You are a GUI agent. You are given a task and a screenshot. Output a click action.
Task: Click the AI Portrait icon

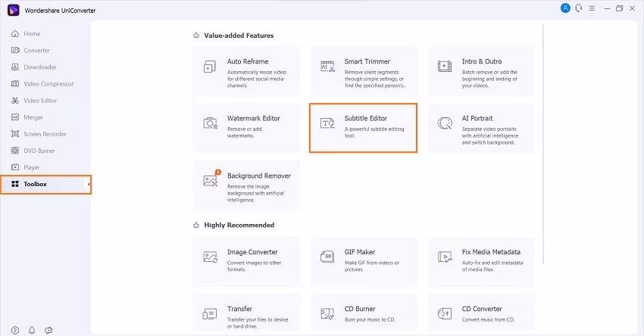pyautogui.click(x=445, y=123)
